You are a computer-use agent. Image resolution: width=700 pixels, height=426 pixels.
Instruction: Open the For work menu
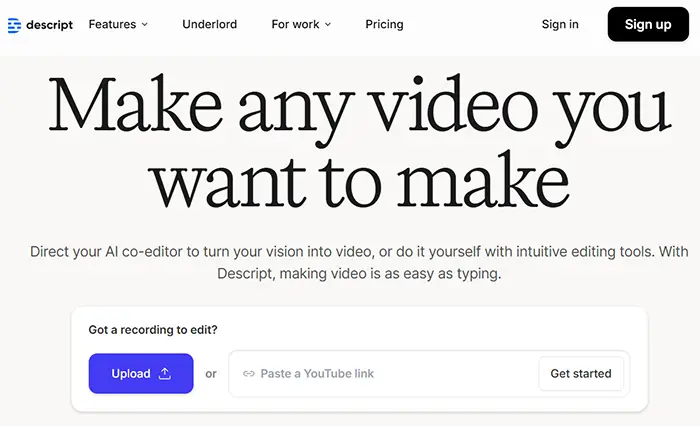(295, 24)
